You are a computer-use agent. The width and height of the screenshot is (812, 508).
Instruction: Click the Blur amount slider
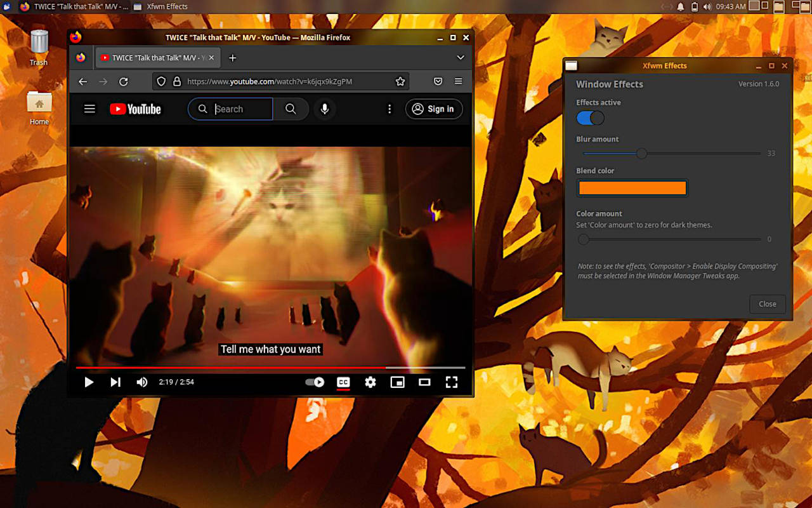672,154
